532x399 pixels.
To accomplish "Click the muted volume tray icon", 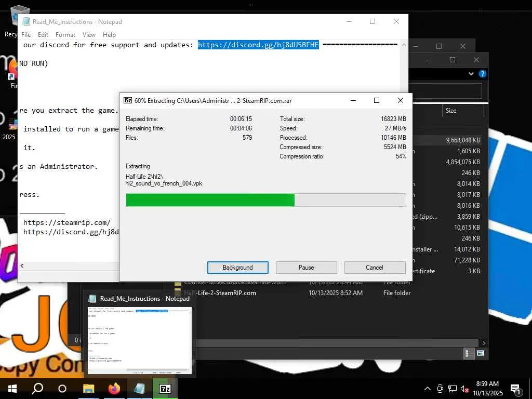I will point(464,389).
